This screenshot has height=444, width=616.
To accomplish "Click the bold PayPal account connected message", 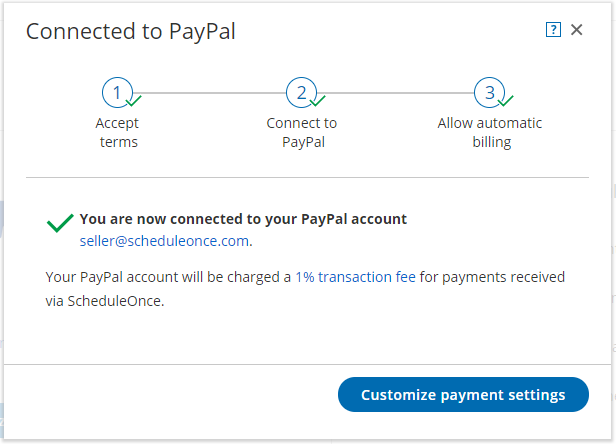I will (x=243, y=219).
